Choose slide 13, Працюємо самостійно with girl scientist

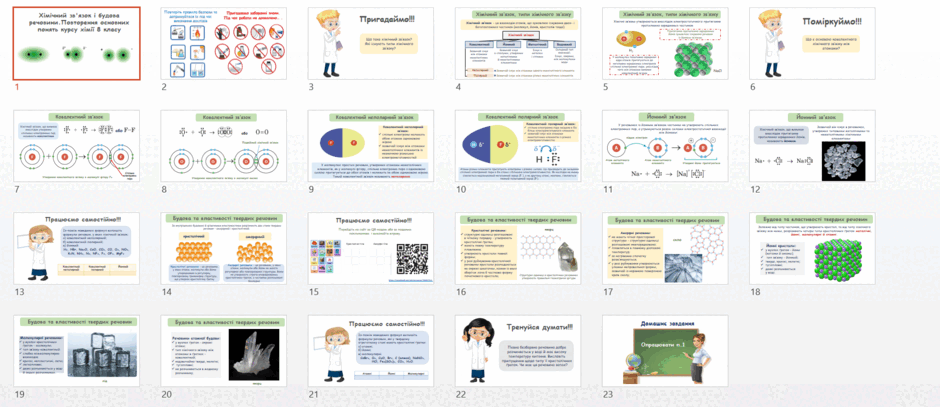coord(77,248)
